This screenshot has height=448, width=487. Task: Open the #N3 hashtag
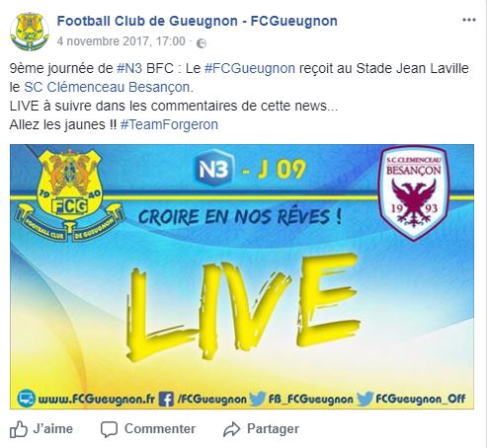(x=129, y=68)
